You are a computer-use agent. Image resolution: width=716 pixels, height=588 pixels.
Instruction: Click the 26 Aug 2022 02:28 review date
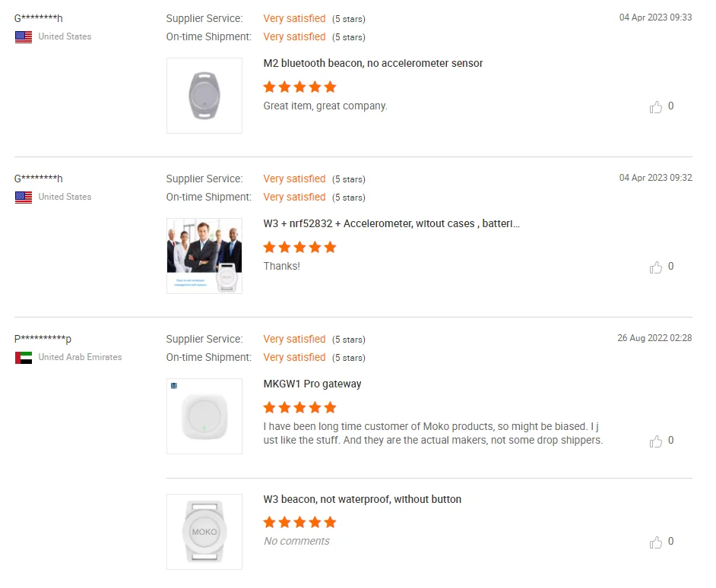[654, 338]
